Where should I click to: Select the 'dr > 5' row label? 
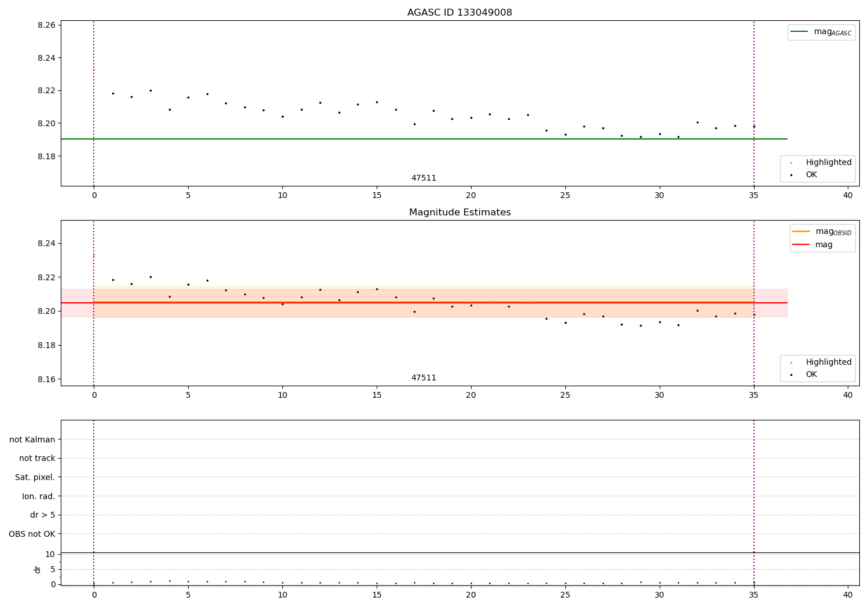pos(43,515)
